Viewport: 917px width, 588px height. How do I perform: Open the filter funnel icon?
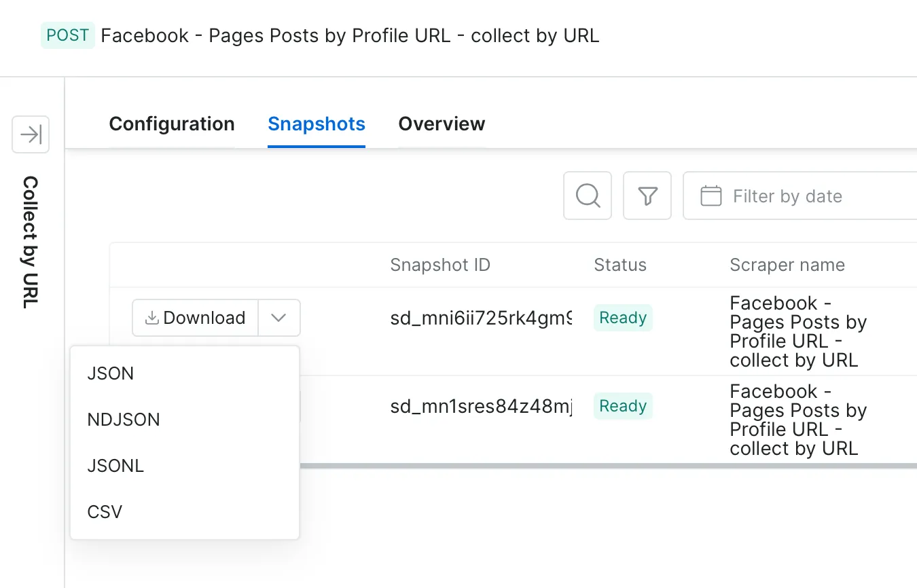[647, 196]
